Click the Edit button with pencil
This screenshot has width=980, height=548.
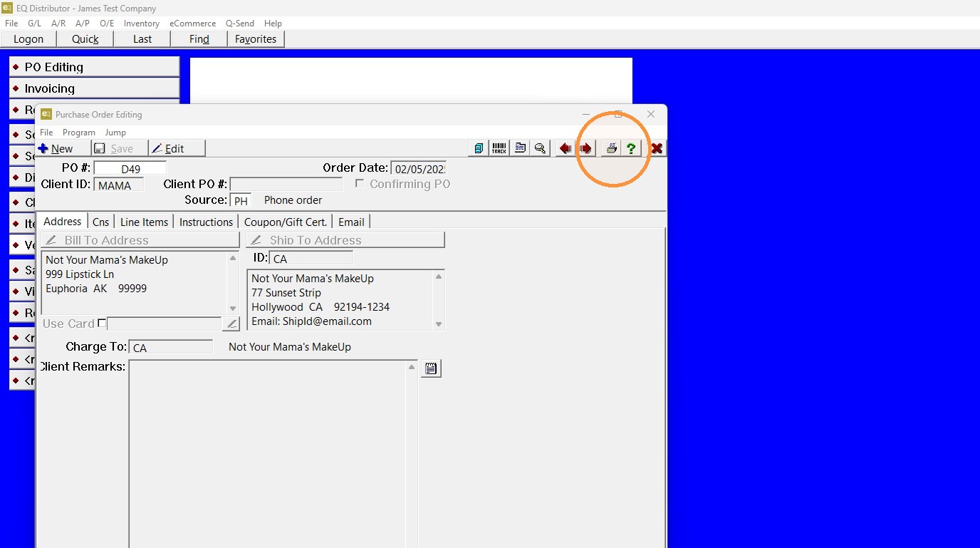click(177, 148)
